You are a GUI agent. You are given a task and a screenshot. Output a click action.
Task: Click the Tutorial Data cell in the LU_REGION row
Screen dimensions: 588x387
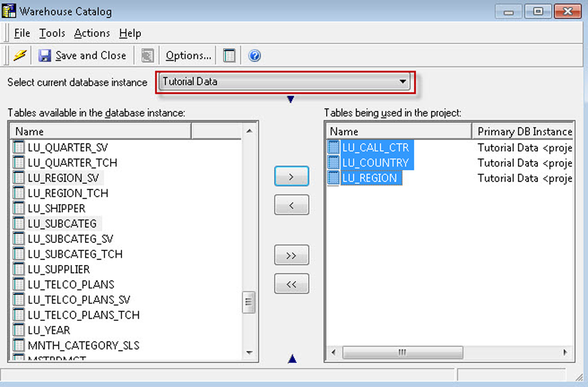(x=524, y=178)
